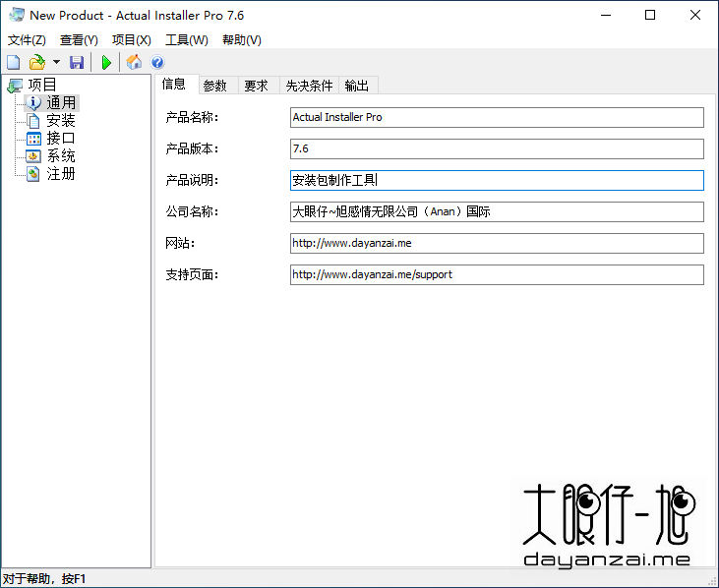Screen dimensions: 719x588
Task: Select the 通用 tree item
Action: pos(61,102)
